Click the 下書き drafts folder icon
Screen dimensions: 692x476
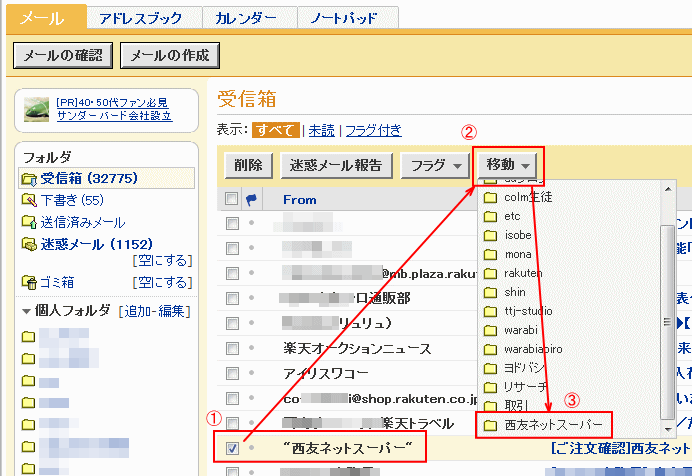point(28,201)
